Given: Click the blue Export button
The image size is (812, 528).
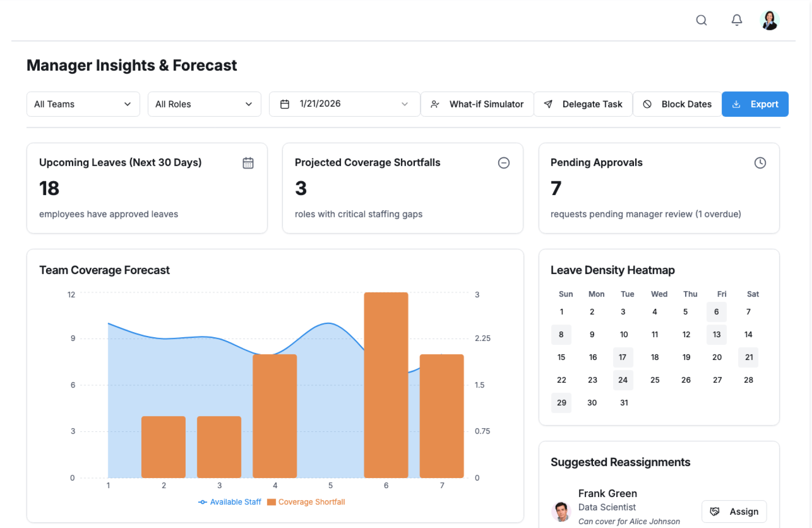Looking at the screenshot, I should pyautogui.click(x=755, y=104).
